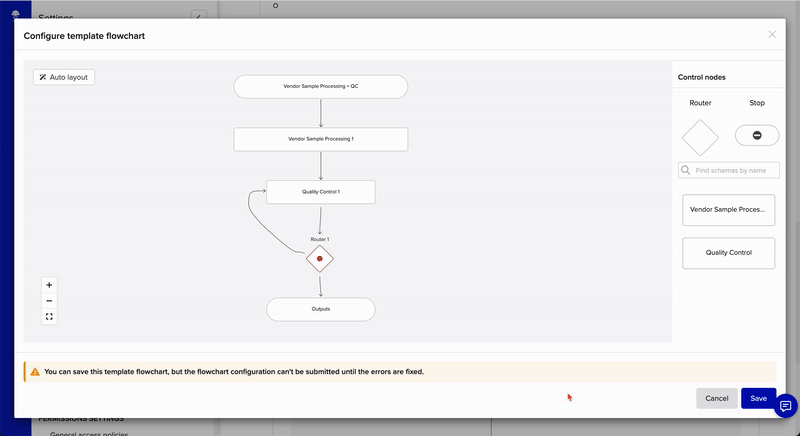Close the Configure template flowchart dialog
800x436 pixels.
tap(772, 35)
